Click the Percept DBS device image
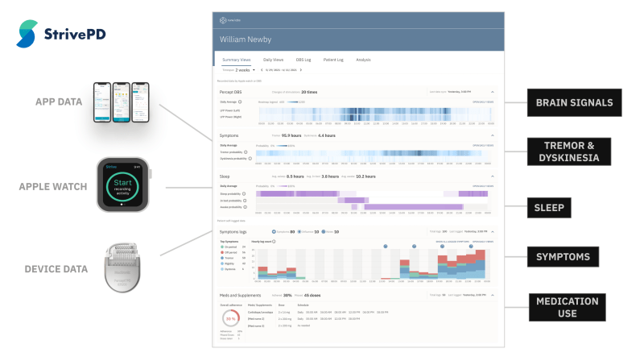 tap(122, 268)
